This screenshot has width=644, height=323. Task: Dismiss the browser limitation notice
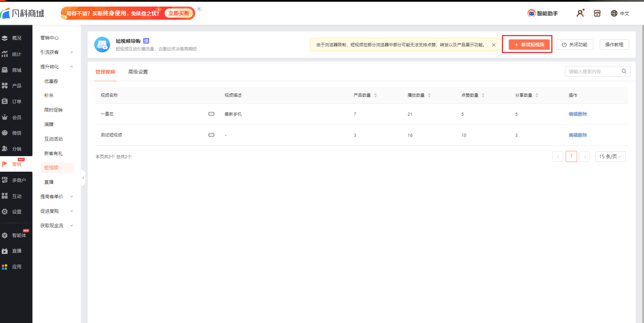(x=494, y=45)
